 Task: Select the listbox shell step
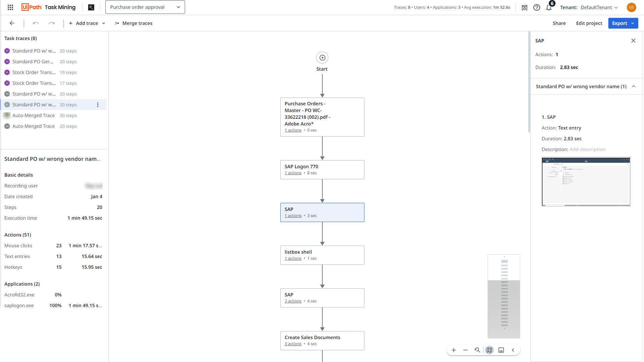[x=322, y=255]
